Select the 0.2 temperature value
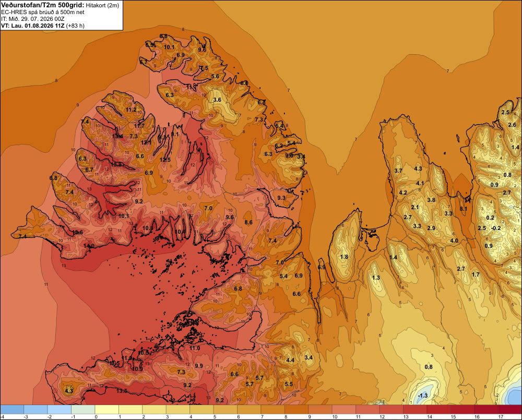Screen dimensions: 522x420 490,218
